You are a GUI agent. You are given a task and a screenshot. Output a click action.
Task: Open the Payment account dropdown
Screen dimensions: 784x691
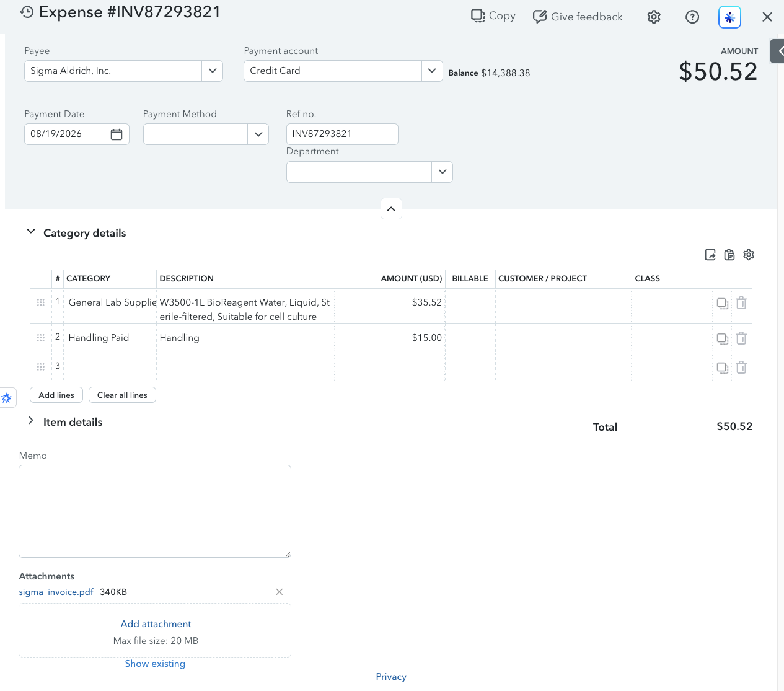point(432,71)
